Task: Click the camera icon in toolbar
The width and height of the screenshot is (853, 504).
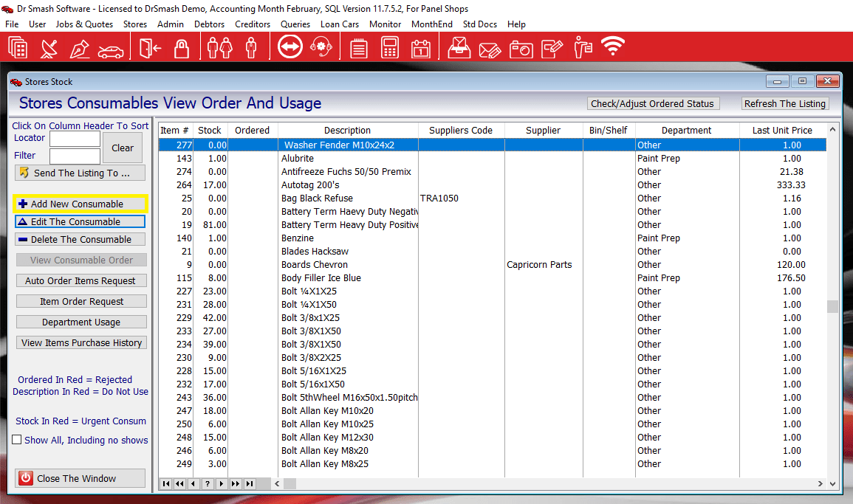Action: click(x=521, y=49)
